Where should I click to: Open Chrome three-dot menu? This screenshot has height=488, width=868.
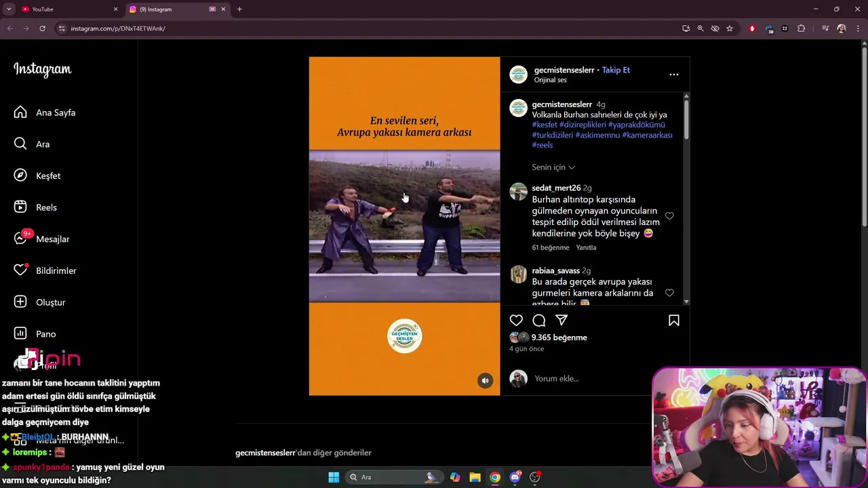858,28
